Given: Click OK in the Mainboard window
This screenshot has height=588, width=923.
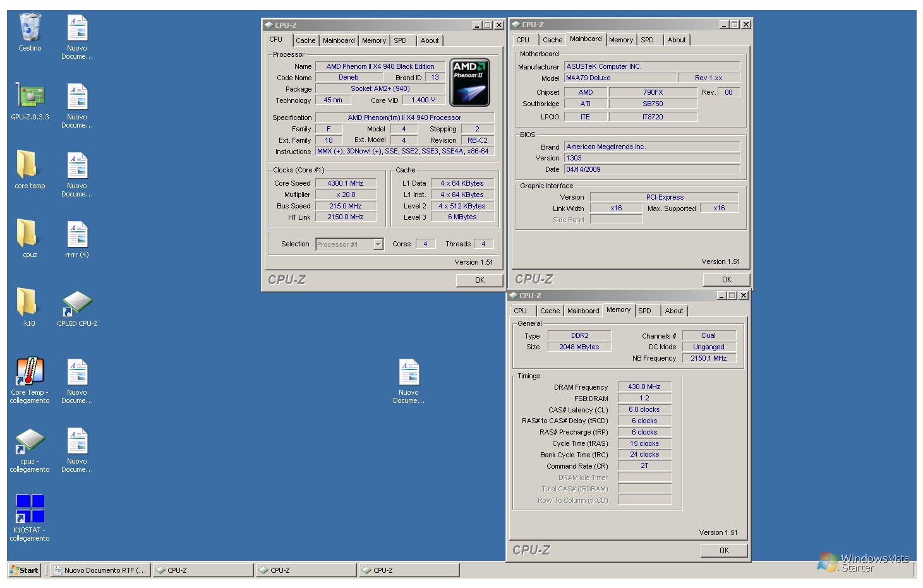Looking at the screenshot, I should tap(727, 280).
